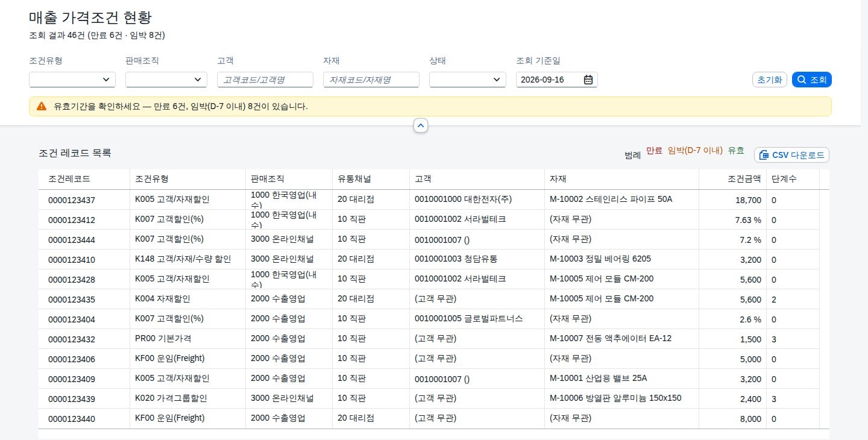Click the calendar icon in date field
The image size is (868, 440).
[588, 80]
